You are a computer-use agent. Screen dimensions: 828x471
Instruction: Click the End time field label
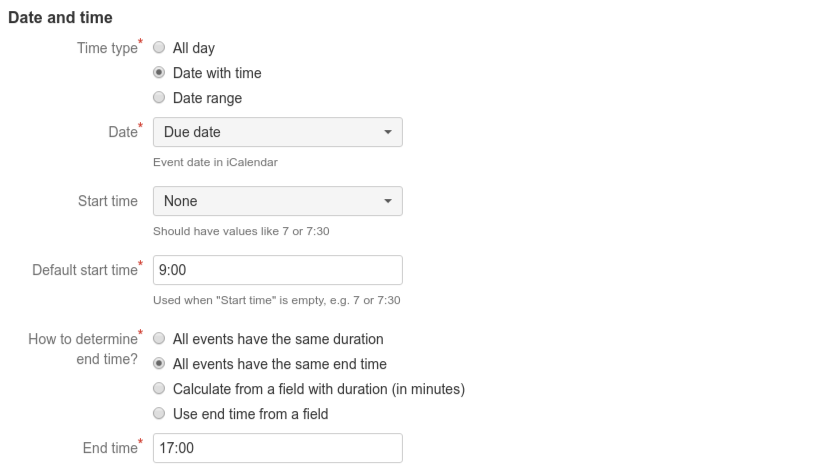click(x=108, y=448)
